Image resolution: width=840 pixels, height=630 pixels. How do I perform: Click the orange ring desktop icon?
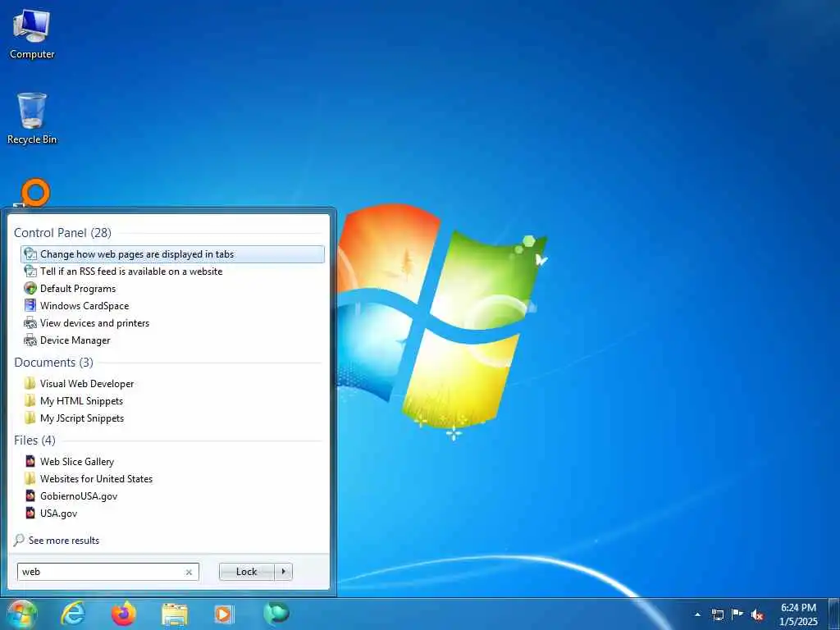(35, 193)
